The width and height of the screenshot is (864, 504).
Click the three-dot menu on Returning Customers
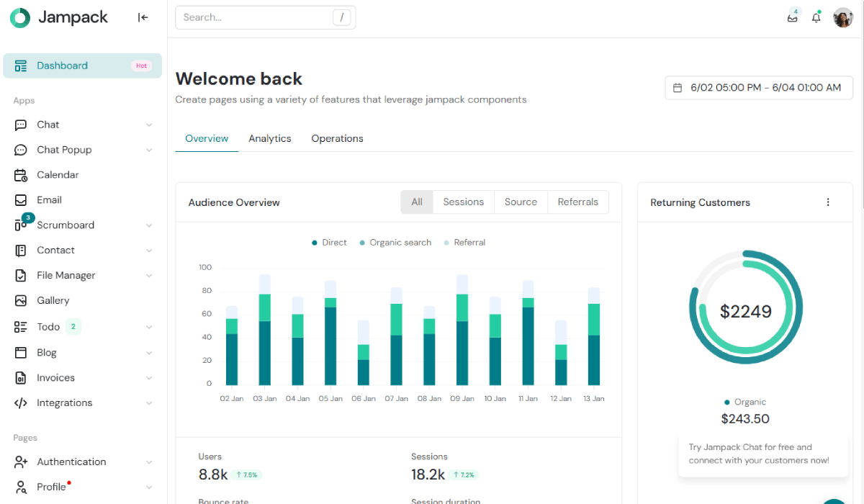[828, 202]
